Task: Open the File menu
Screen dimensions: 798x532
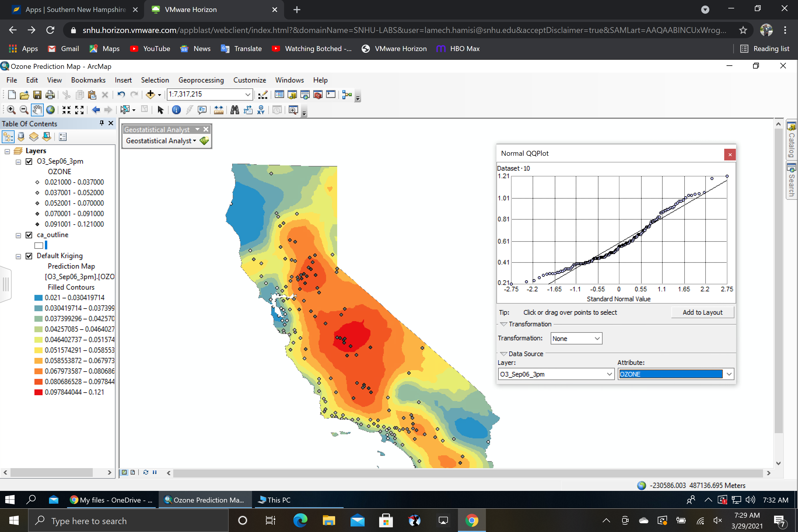Action: click(12, 80)
